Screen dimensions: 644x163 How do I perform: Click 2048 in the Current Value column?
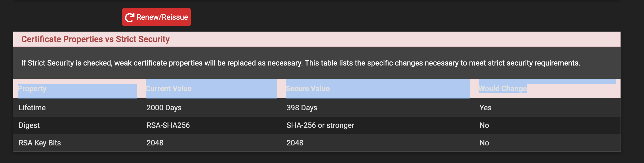(x=155, y=143)
